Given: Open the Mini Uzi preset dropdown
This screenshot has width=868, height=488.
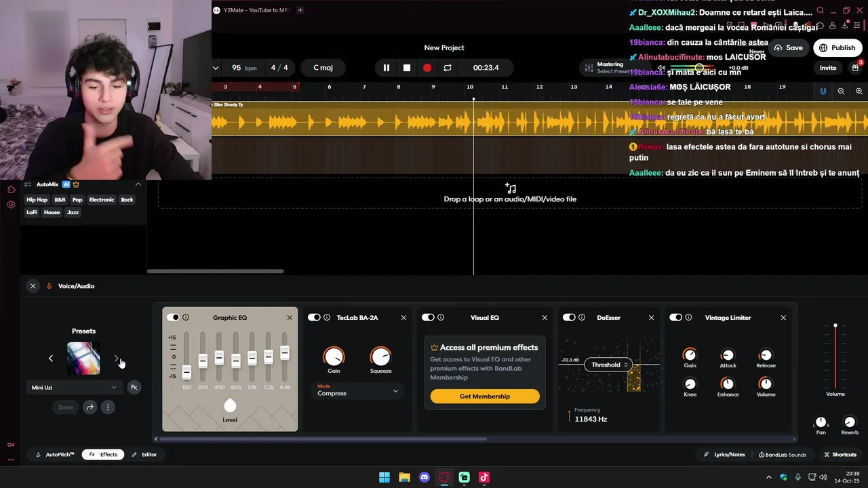Looking at the screenshot, I should click(x=75, y=388).
